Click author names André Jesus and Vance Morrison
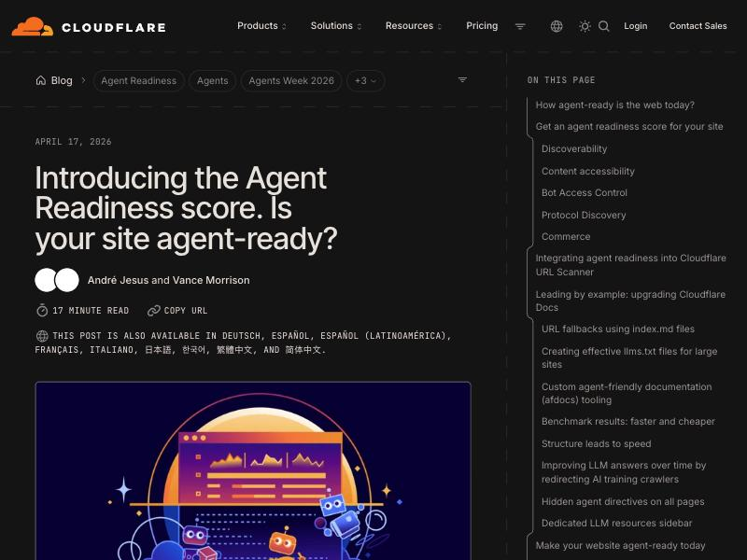 click(169, 280)
